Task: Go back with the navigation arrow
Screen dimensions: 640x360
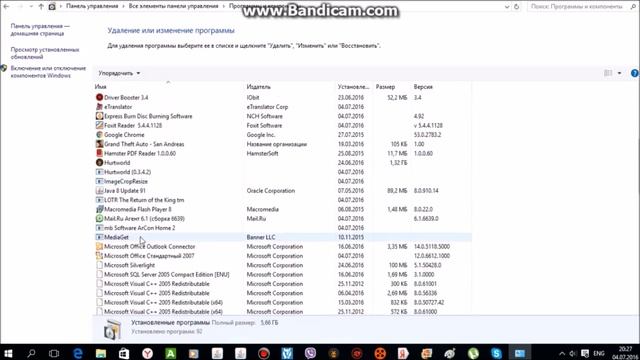Action: pyautogui.click(x=6, y=7)
